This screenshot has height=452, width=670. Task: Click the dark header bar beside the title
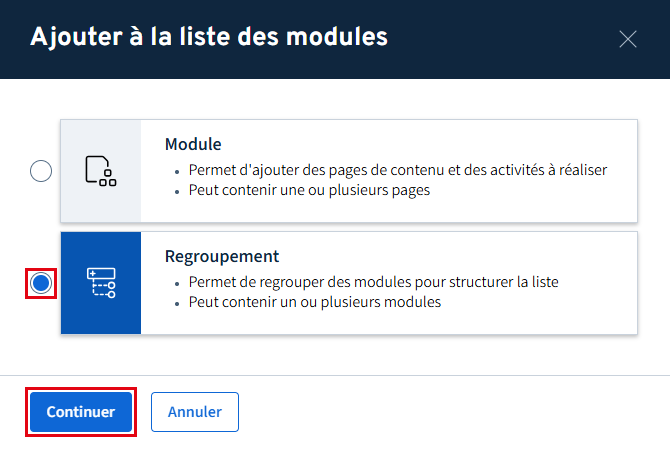pos(500,38)
